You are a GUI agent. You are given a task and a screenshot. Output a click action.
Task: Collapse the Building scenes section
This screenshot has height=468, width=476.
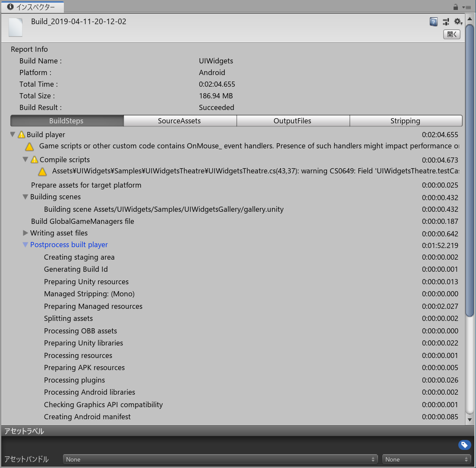[x=25, y=197]
